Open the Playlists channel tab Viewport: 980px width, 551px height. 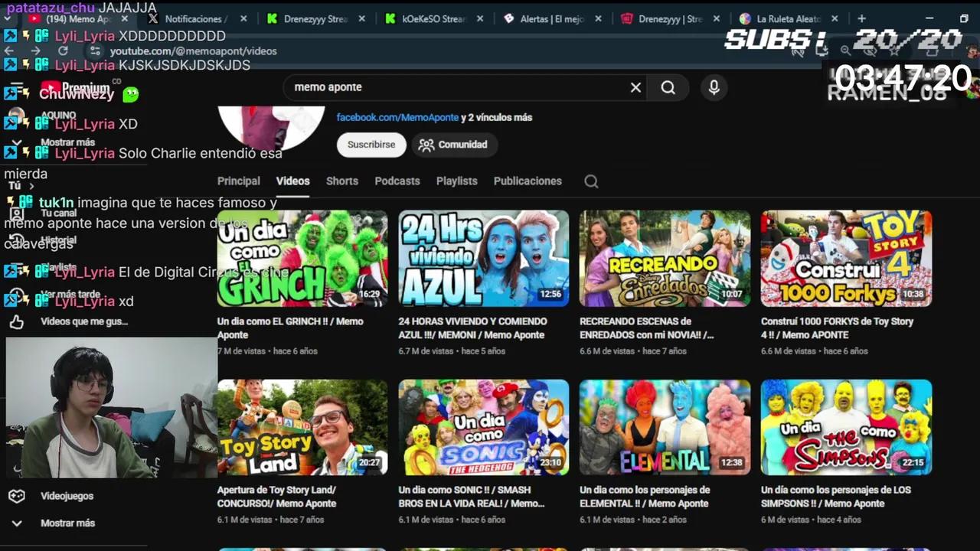pos(457,181)
